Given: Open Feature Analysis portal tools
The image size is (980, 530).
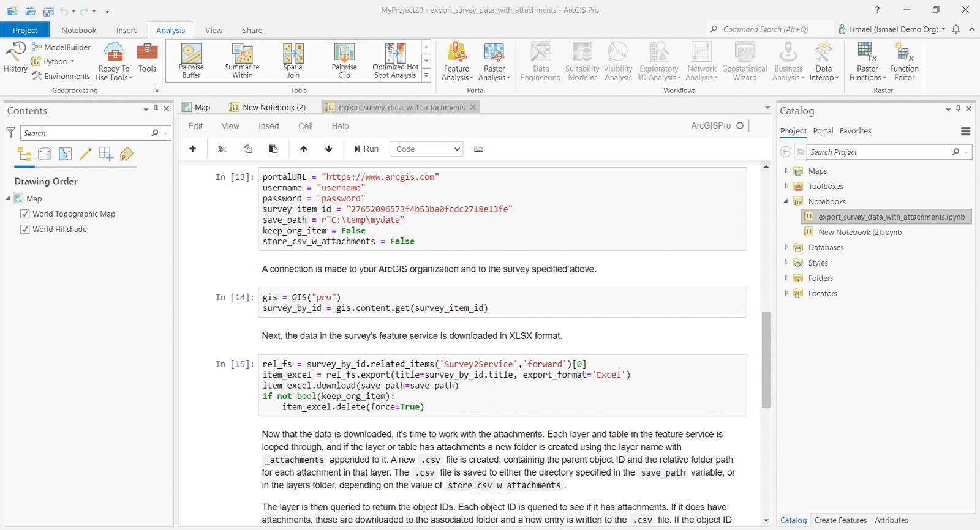Looking at the screenshot, I should pos(457,61).
